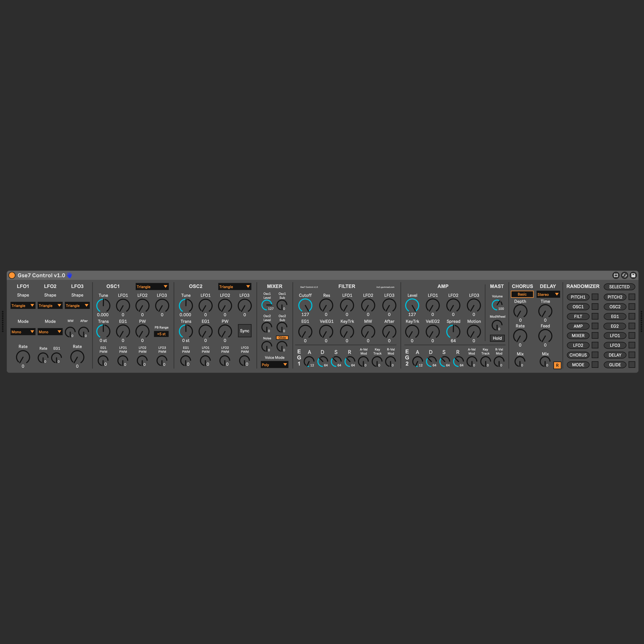
Task: Click the Filter Cutoff knob
Action: point(305,305)
